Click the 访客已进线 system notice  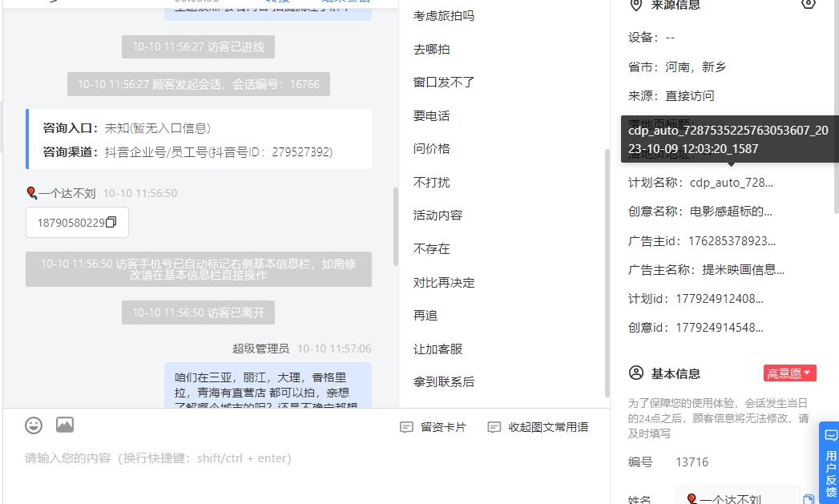(199, 47)
